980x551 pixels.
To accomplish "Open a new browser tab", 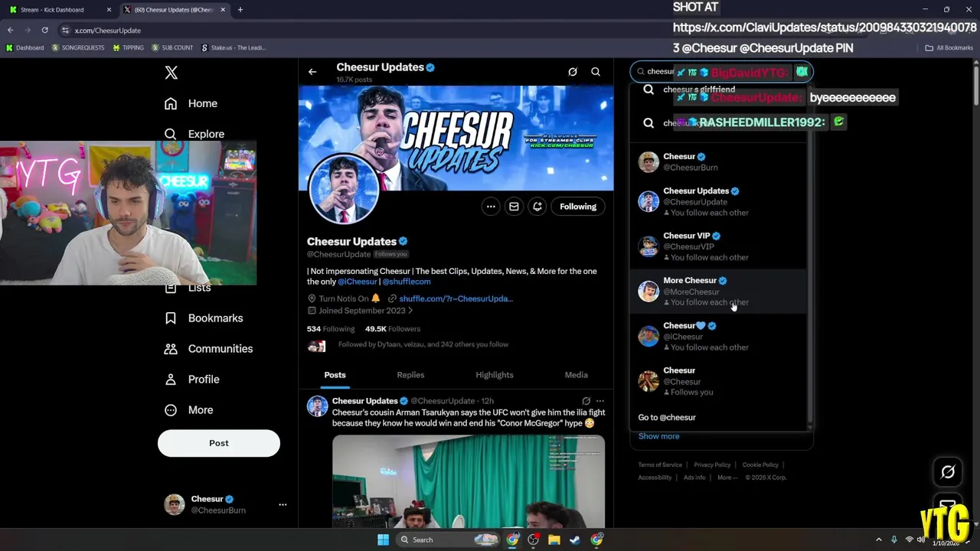I will pos(240,10).
